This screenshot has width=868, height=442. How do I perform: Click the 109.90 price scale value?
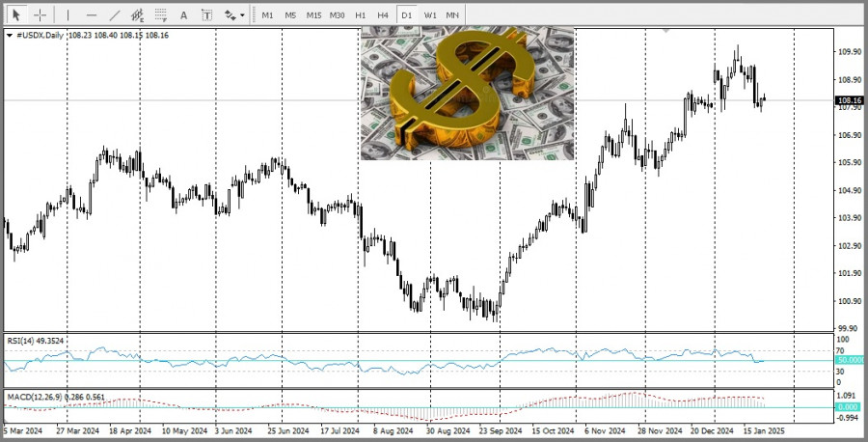click(x=851, y=52)
